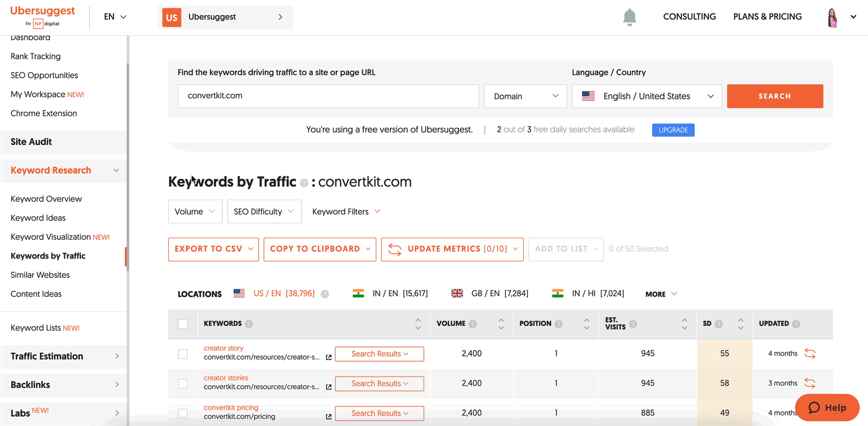Click the US project badge icon
This screenshot has height=426, width=868.
click(172, 17)
